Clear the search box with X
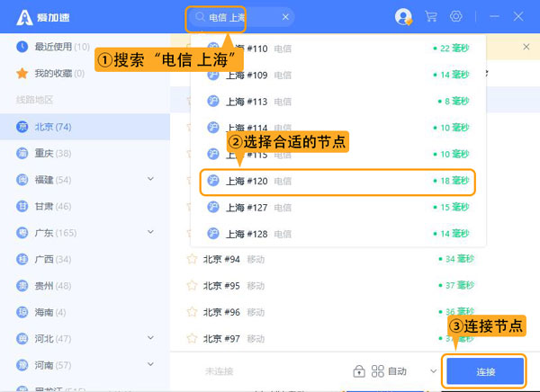Viewport: 540px width, 392px height. coord(285,17)
